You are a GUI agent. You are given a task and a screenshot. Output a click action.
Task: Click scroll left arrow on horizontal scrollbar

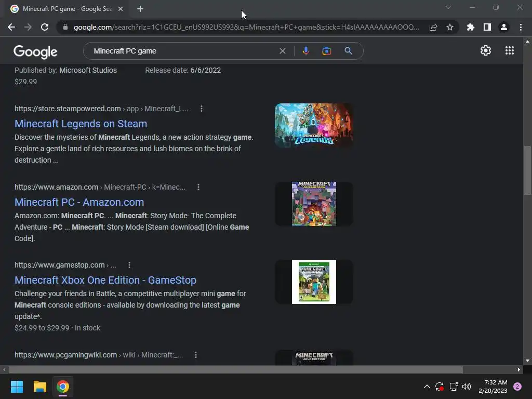[4, 369]
